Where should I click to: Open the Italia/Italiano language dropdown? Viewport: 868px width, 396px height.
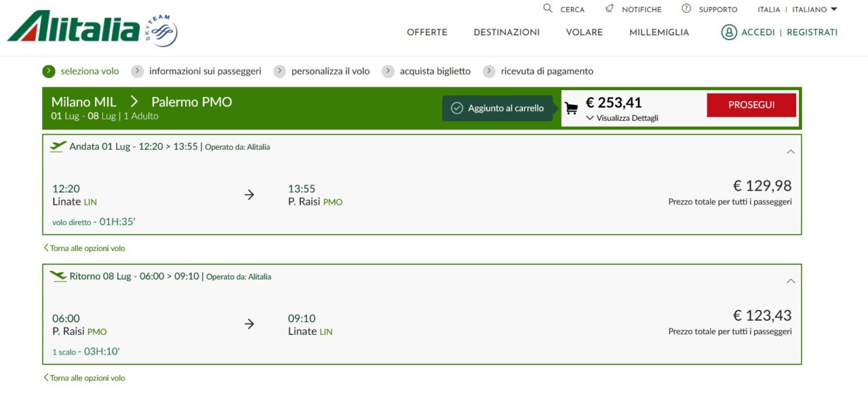[x=797, y=9]
